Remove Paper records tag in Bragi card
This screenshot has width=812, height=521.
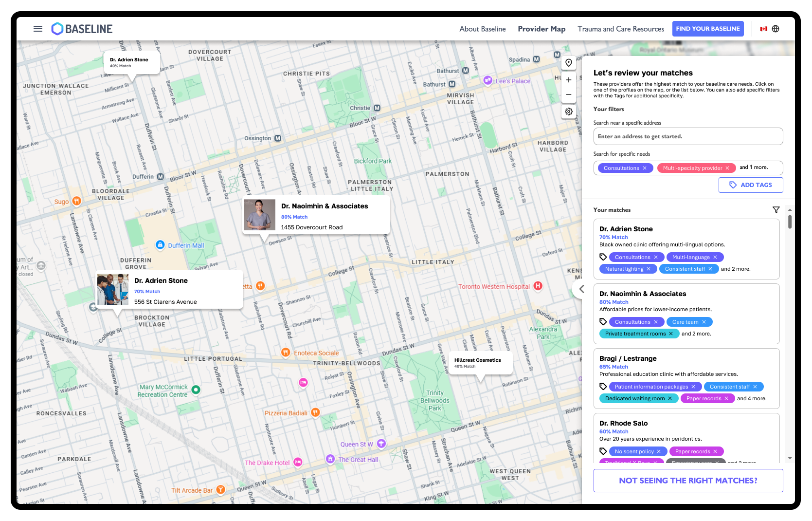tap(726, 398)
